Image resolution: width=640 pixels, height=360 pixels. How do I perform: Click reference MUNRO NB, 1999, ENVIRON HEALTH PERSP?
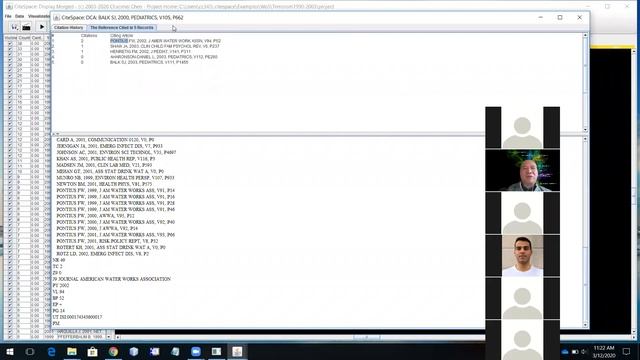click(115, 178)
